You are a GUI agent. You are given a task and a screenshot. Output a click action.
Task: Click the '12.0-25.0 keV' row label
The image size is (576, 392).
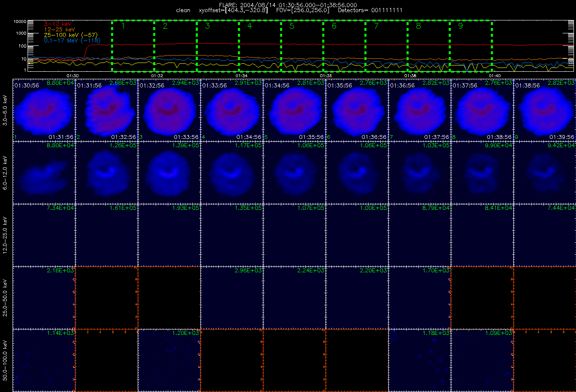(5, 235)
